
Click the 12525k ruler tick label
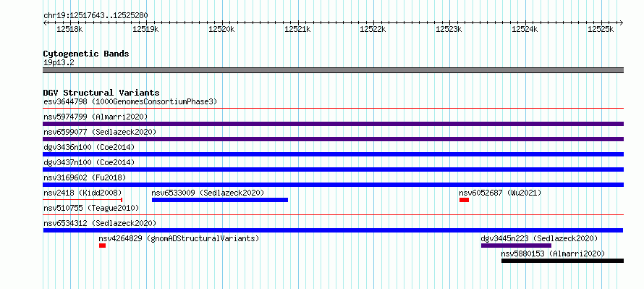[601, 29]
